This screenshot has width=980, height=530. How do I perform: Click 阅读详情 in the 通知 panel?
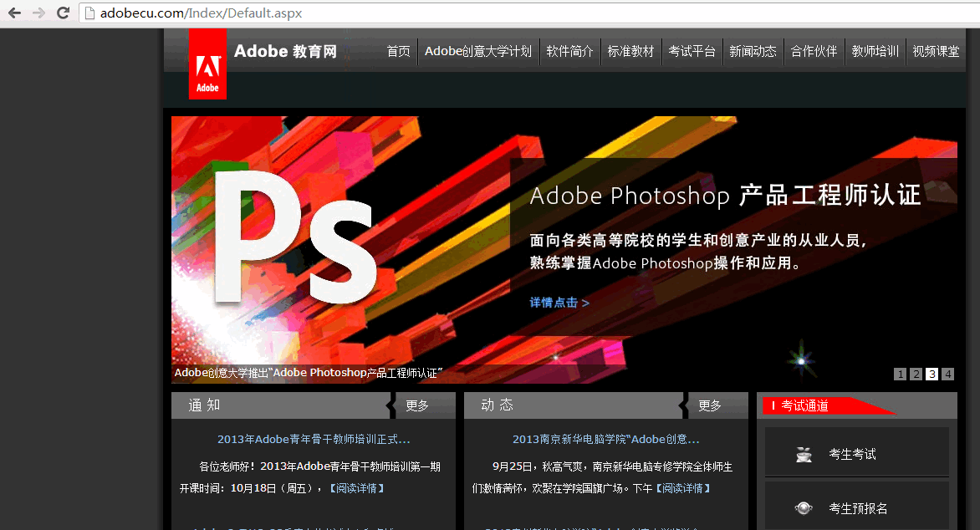pos(356,488)
